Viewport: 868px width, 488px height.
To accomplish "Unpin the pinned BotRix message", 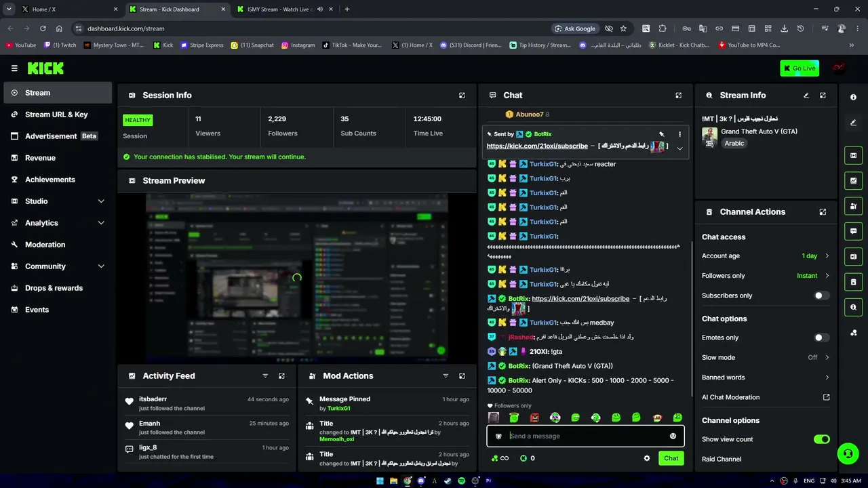I will [x=662, y=134].
